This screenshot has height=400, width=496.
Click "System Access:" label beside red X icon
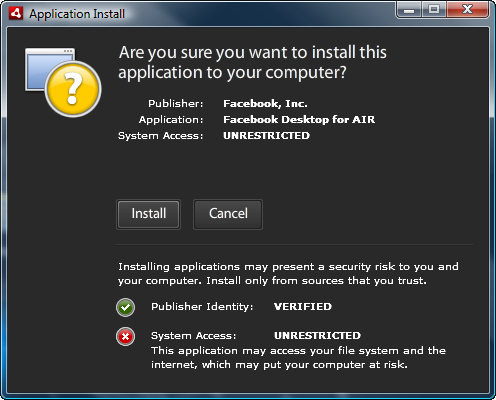(x=194, y=335)
